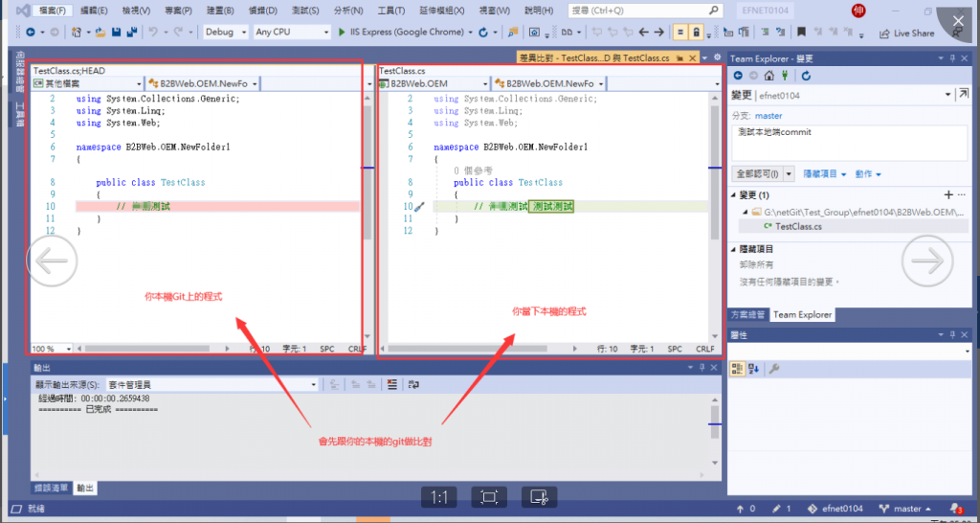The width and height of the screenshot is (980, 523).
Task: Open the Any CPU platform dropdown
Action: click(x=292, y=32)
